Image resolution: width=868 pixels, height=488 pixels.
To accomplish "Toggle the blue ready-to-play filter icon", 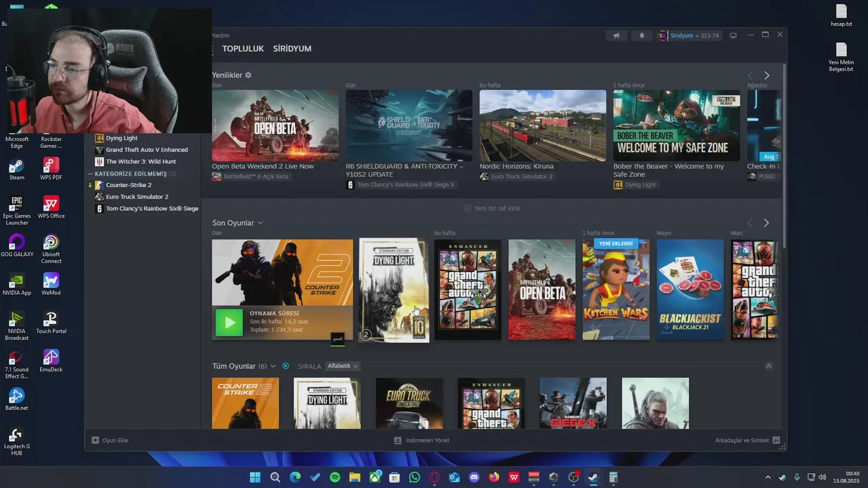I will pyautogui.click(x=285, y=366).
